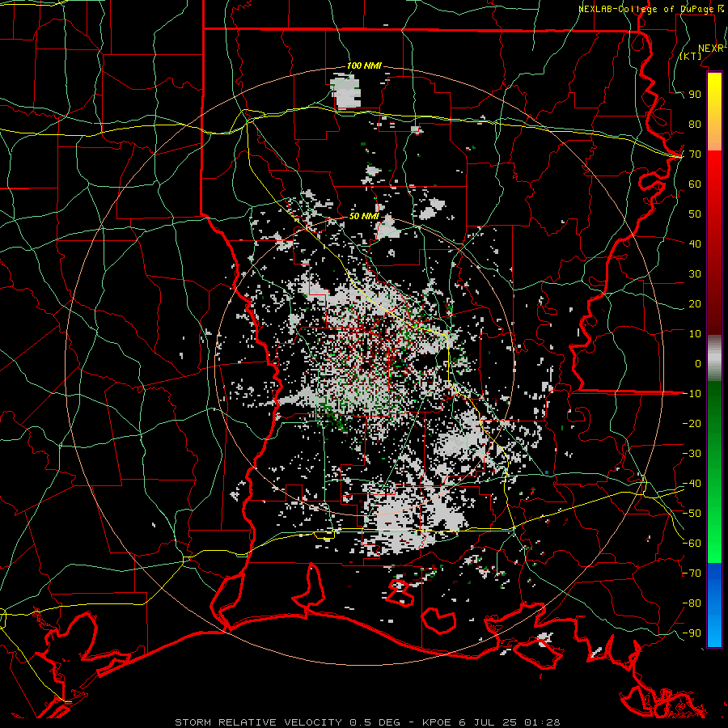This screenshot has width=728, height=728.
Task: Click the -10 value on velocity scale
Action: (x=692, y=394)
